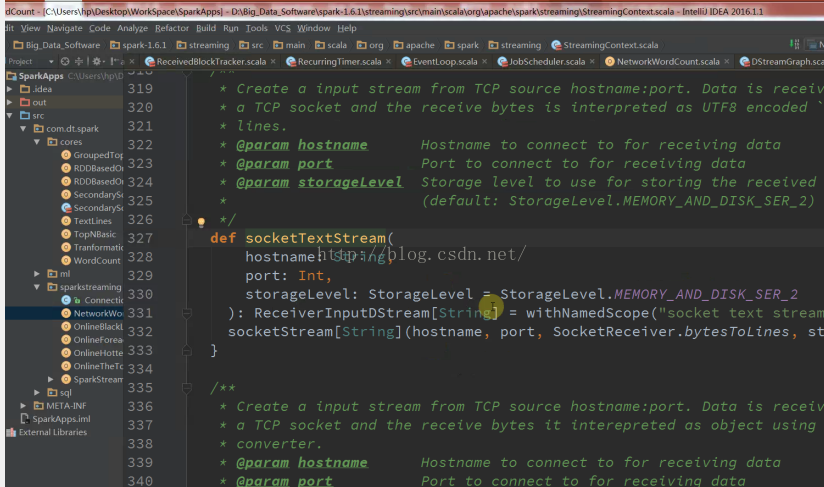The height and width of the screenshot is (487, 824).
Task: Expand the .idea folder
Action: click(9, 89)
